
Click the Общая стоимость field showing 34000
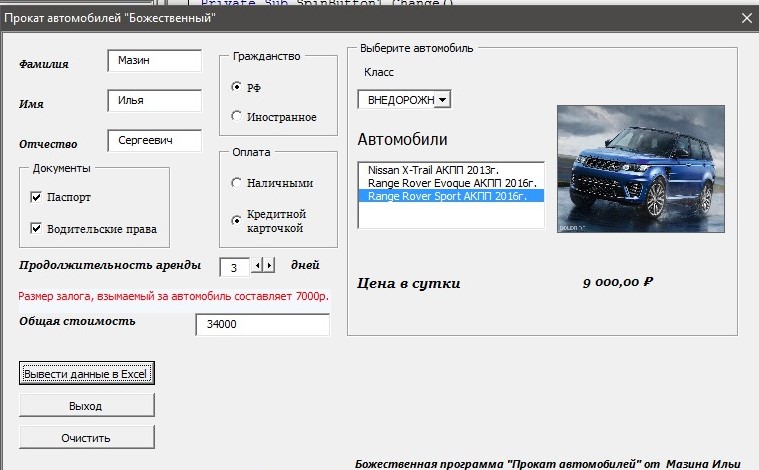tap(262, 324)
